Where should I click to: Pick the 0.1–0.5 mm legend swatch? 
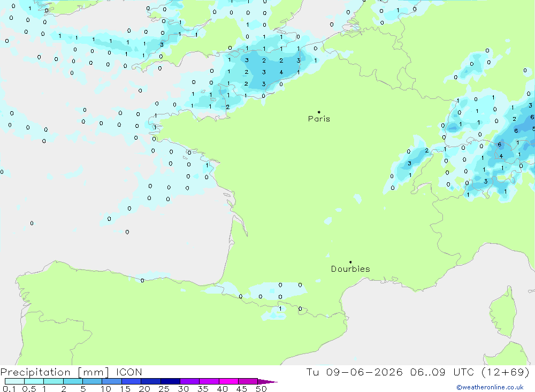pyautogui.click(x=14, y=381)
